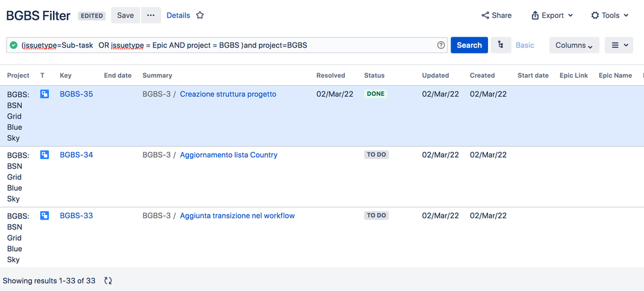
Task: Open issue BGBS-34
Action: pos(77,155)
